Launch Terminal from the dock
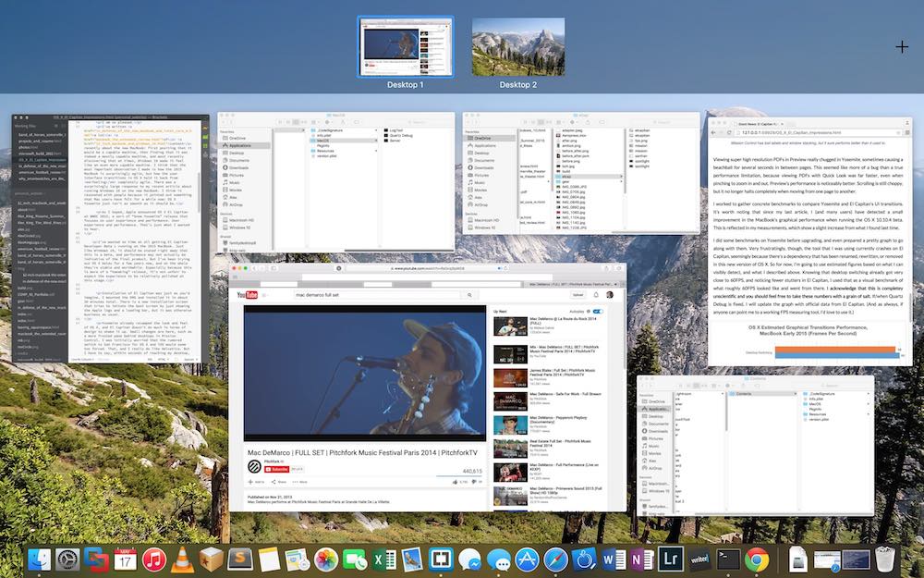Viewport: 924px width, 578px height. coord(728,559)
